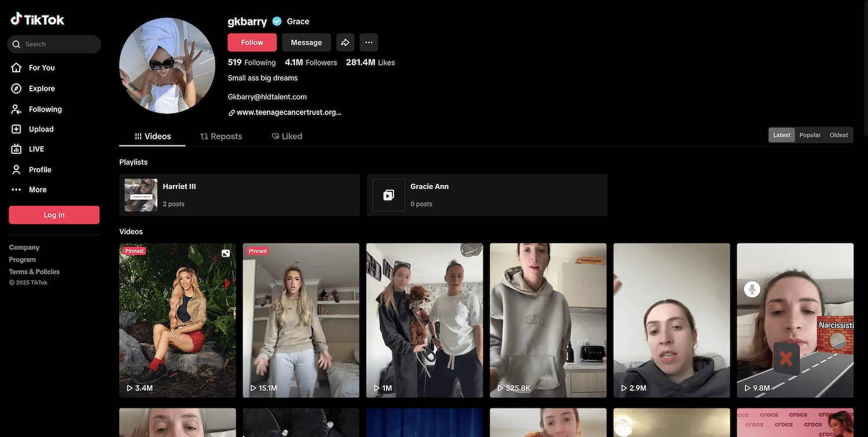Go to the Explore compass icon
This screenshot has height=437, width=868.
17,88
